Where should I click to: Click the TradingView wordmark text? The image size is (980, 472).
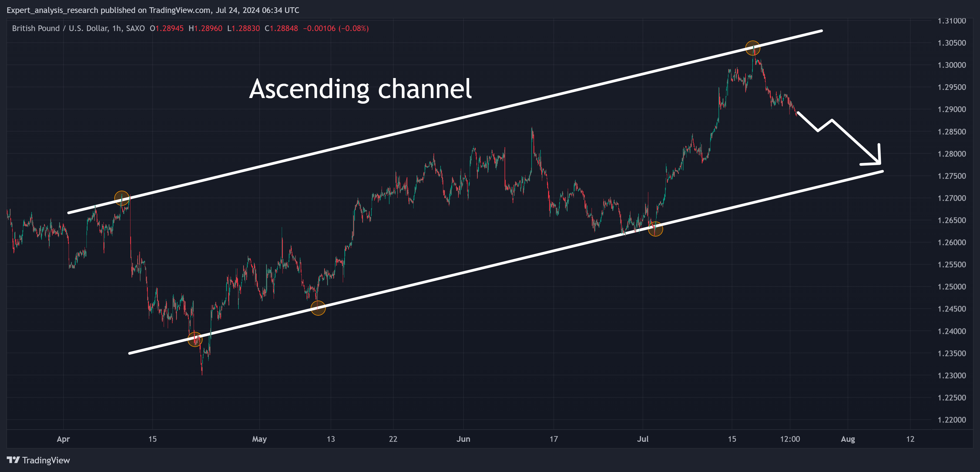coord(46,460)
